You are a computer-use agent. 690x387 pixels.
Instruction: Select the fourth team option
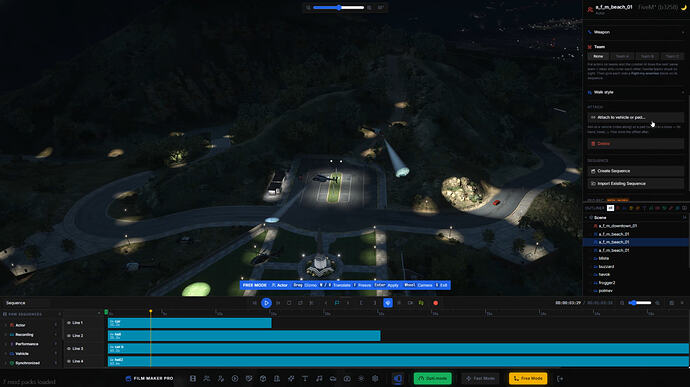coord(672,56)
